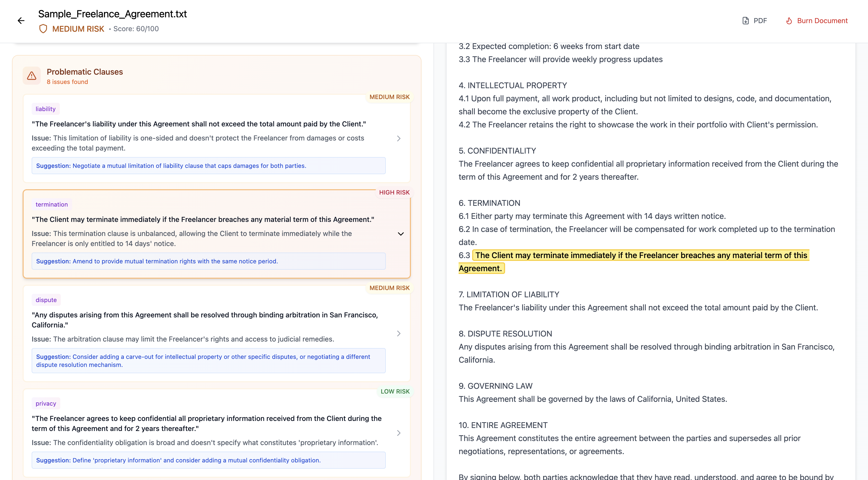The width and height of the screenshot is (868, 480).
Task: Click the dispute arbitration clause quote
Action: click(205, 320)
